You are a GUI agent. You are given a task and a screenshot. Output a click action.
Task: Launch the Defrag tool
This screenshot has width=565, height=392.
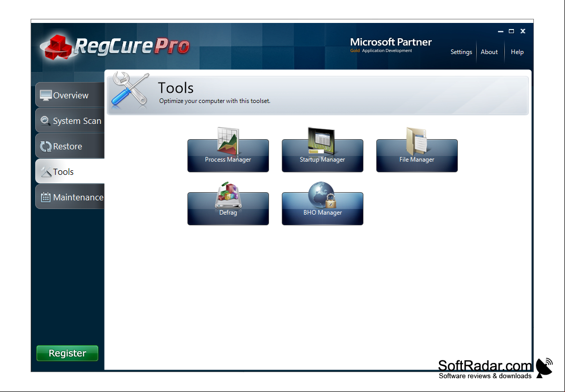[228, 208]
